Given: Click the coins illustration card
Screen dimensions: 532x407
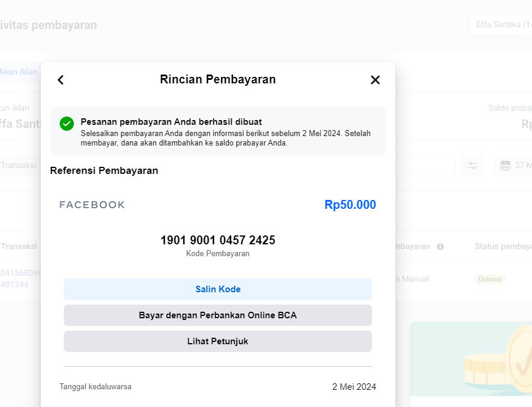Looking at the screenshot, I should [x=471, y=359].
